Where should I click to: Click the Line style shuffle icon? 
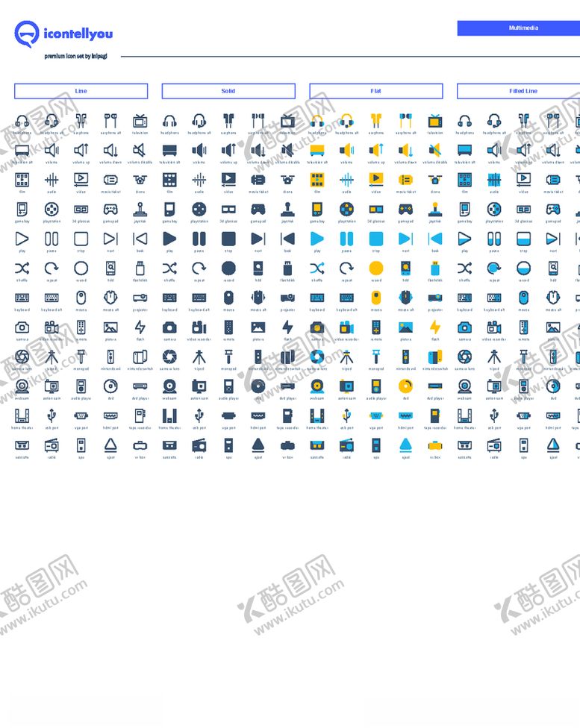(x=22, y=269)
